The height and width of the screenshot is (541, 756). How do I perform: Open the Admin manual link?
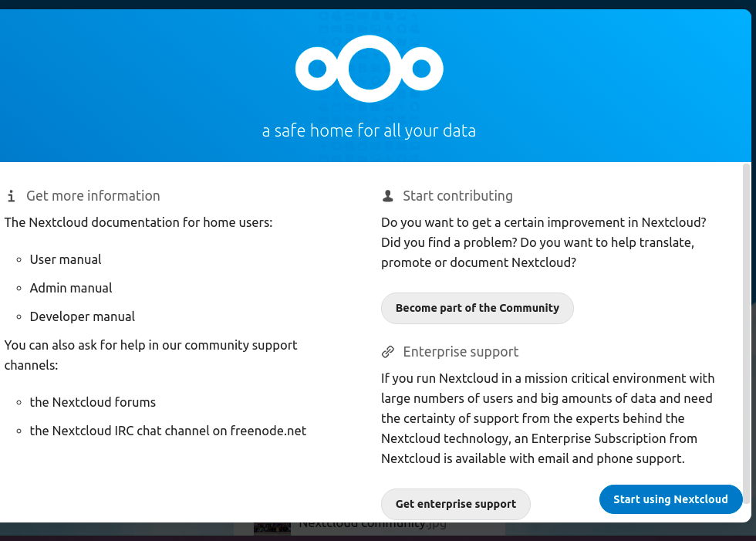pos(71,288)
